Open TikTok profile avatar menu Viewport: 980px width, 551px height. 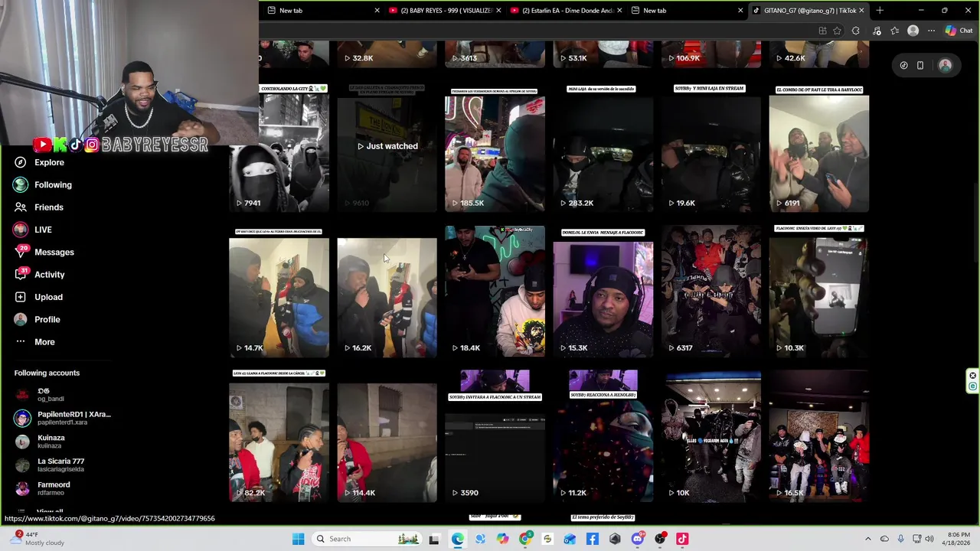tap(945, 66)
